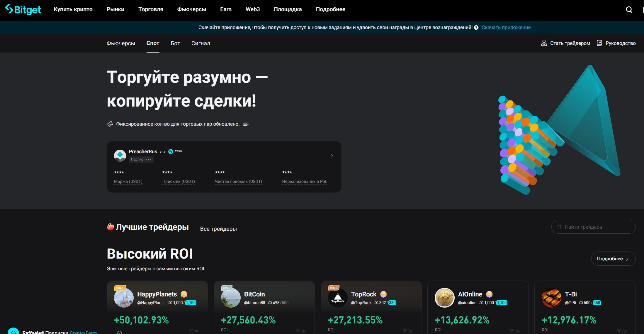This screenshot has height=334, width=644.
Task: Open the AIOnline trader avatar
Action: click(x=444, y=298)
